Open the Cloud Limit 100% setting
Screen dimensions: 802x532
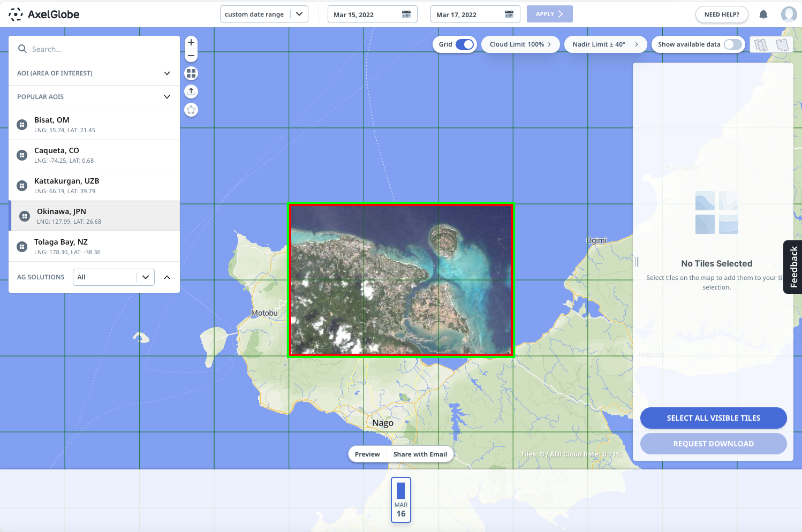[x=520, y=44]
